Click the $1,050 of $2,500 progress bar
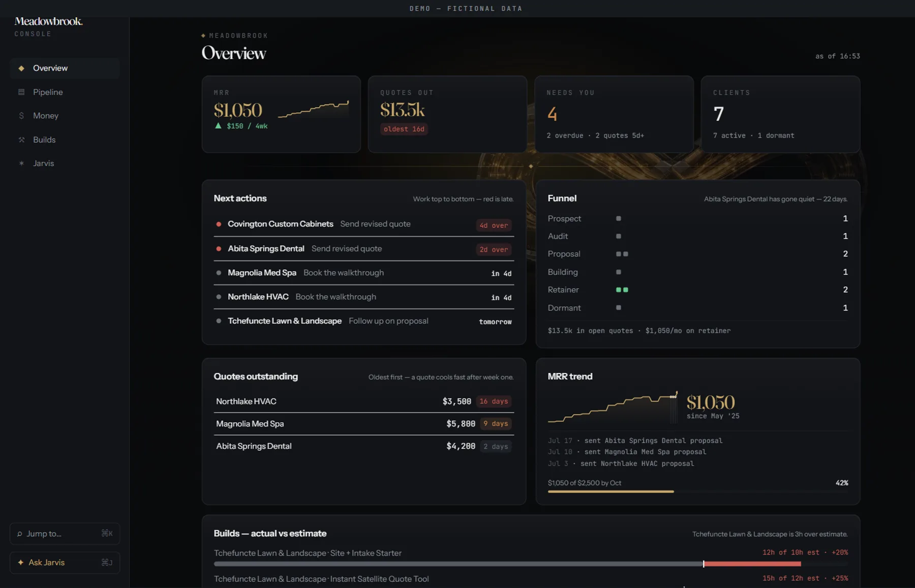The height and width of the screenshot is (588, 915). pyautogui.click(x=698, y=491)
